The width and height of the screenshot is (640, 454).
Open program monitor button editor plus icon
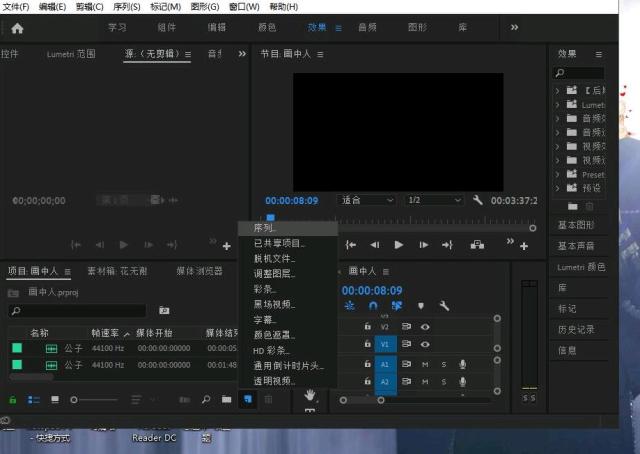pos(524,246)
